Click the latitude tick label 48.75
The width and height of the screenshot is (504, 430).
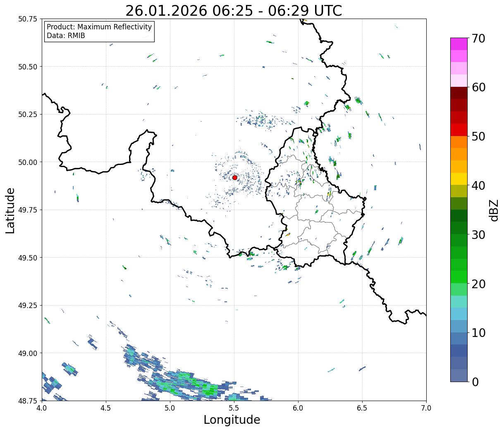pos(28,401)
